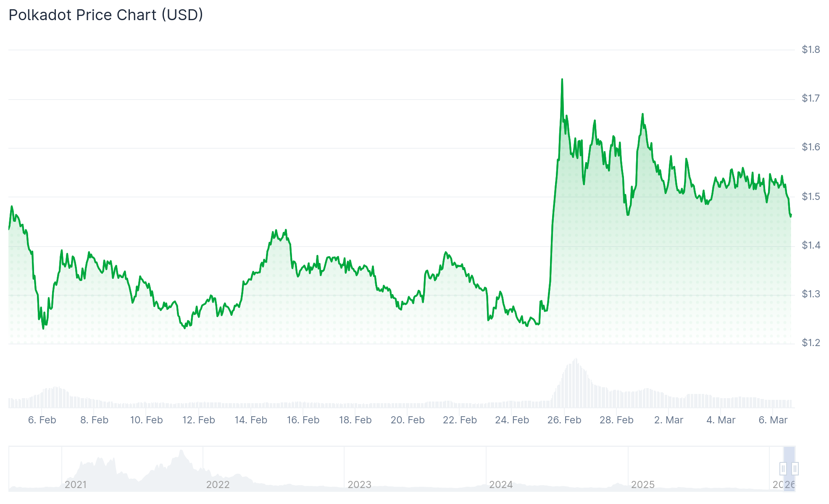The width and height of the screenshot is (829, 504).
Task: Click the 2021 label in navigator
Action: pos(76,485)
